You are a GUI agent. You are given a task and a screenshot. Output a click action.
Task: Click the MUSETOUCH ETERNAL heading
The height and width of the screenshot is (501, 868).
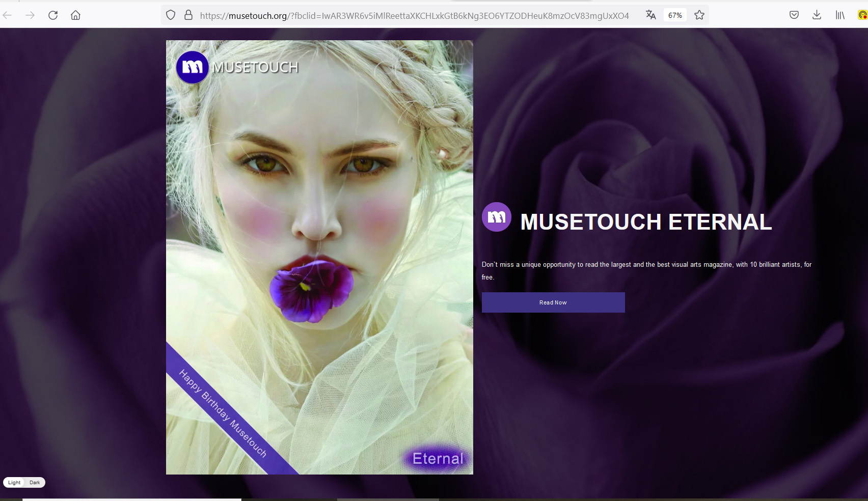pos(646,222)
